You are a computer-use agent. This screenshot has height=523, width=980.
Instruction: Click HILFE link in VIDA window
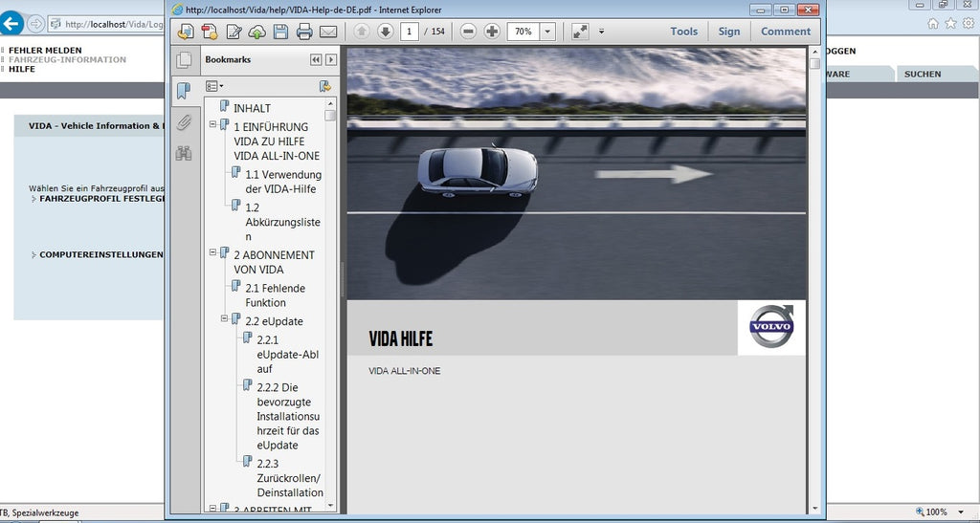tap(22, 69)
